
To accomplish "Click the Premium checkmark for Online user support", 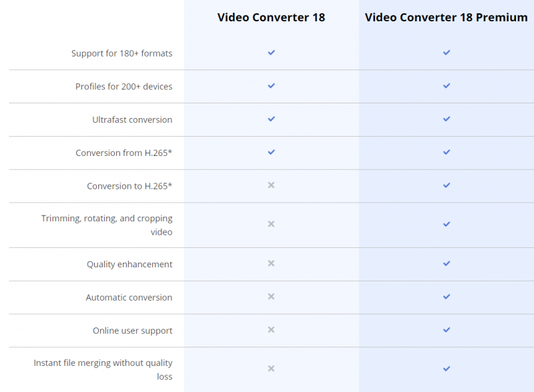I will point(445,329).
